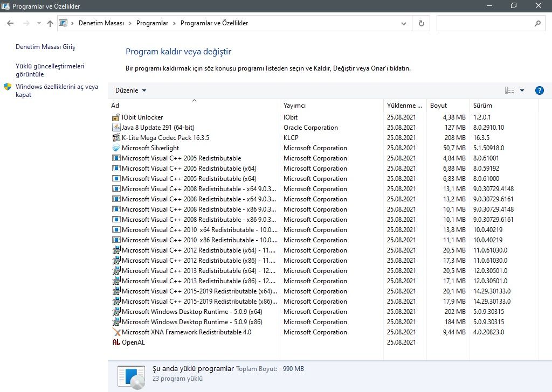Click the Visual C++ 2010 x86 row icon
552x392 pixels.
(116, 240)
